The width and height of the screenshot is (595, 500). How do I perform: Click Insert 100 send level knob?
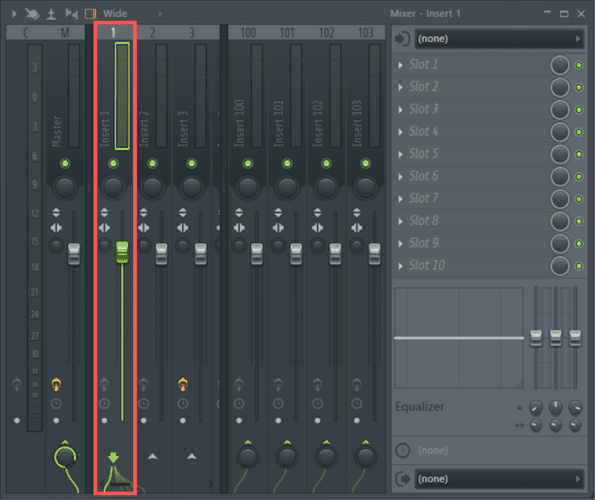[248, 458]
